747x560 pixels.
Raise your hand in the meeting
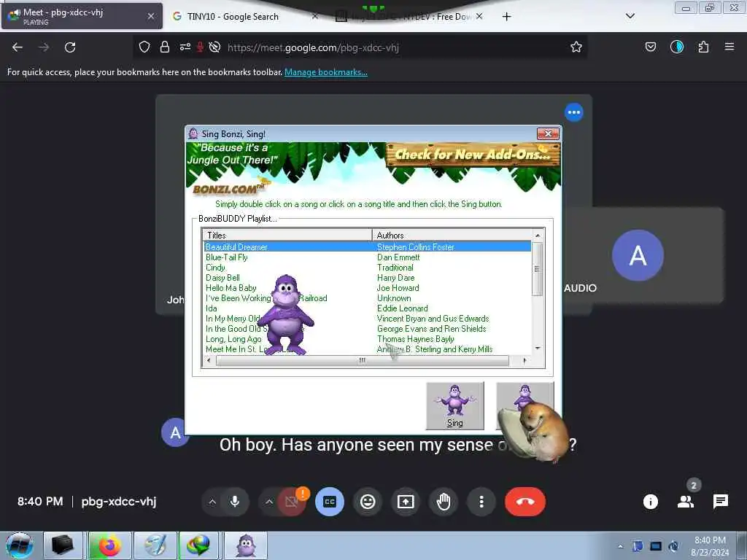pyautogui.click(x=444, y=502)
